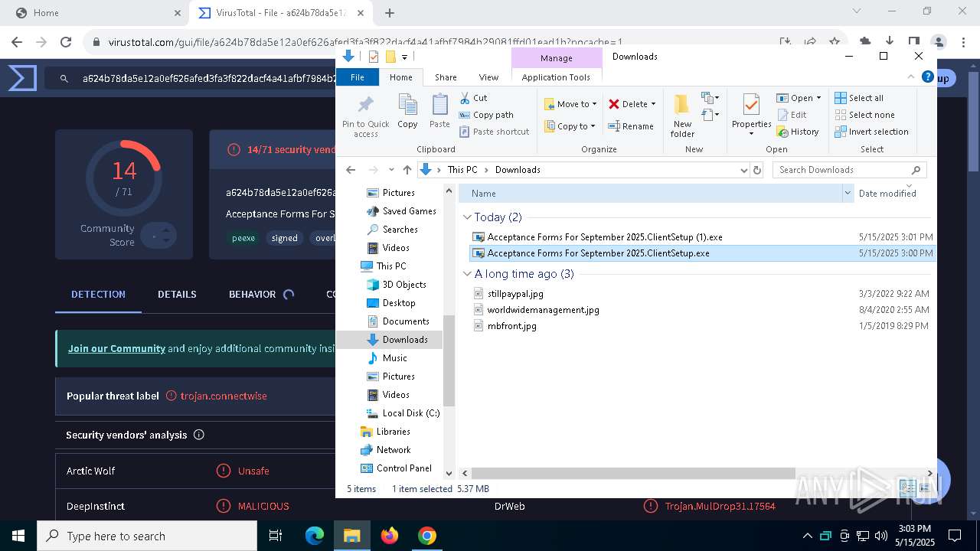Select stillpaypal.jpg file

(514, 293)
